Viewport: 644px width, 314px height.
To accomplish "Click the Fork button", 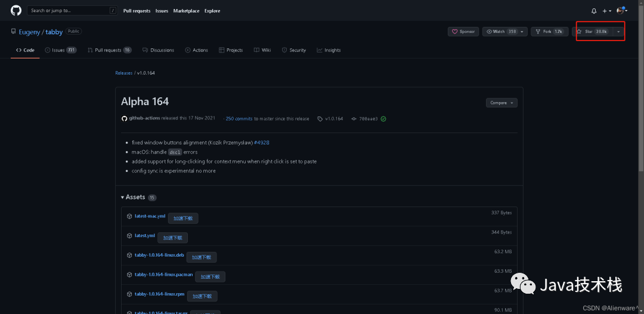I will point(550,32).
